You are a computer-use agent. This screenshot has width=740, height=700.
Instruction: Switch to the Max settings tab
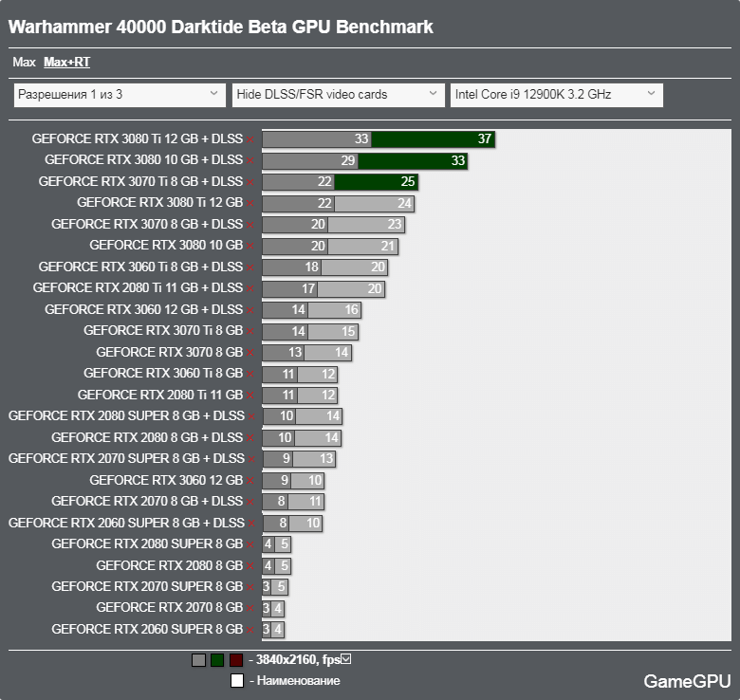[x=24, y=63]
